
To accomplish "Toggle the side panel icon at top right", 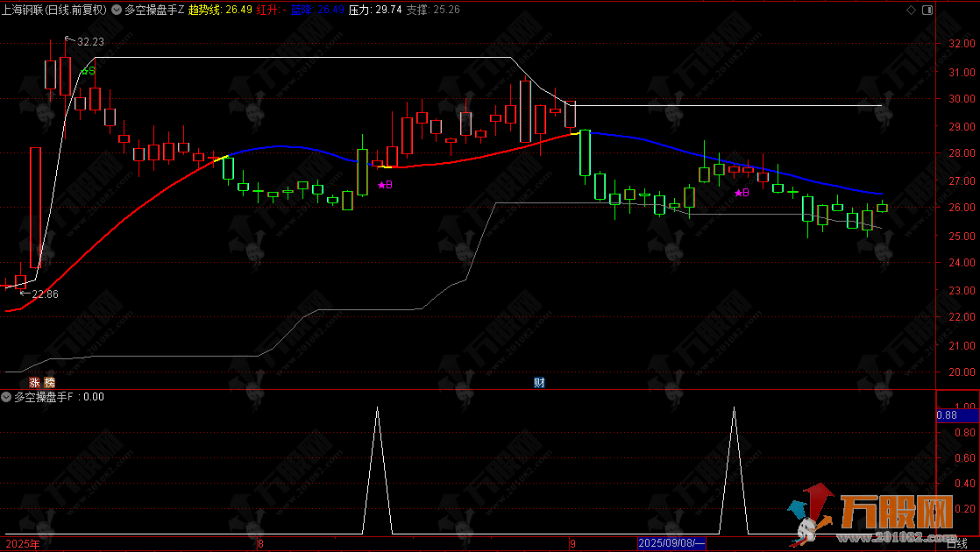I will 927,11.
